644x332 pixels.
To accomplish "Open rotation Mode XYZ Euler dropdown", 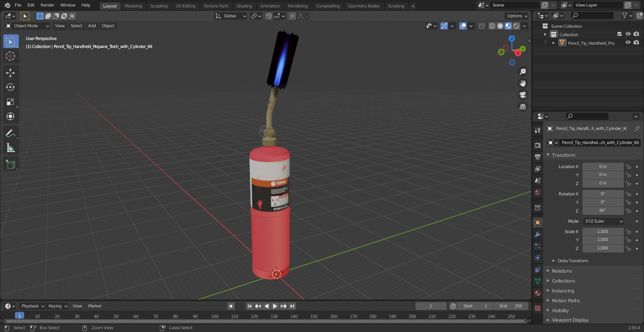I will point(603,221).
